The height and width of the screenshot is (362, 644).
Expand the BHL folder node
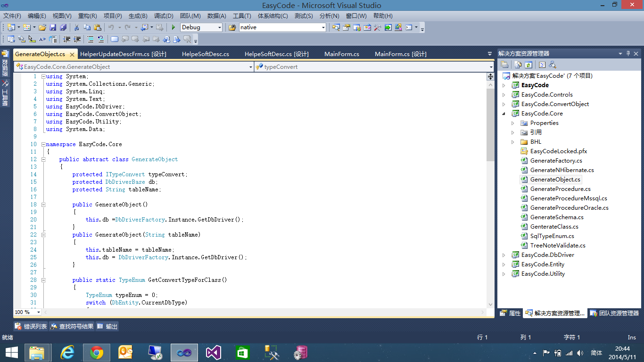pyautogui.click(x=513, y=142)
